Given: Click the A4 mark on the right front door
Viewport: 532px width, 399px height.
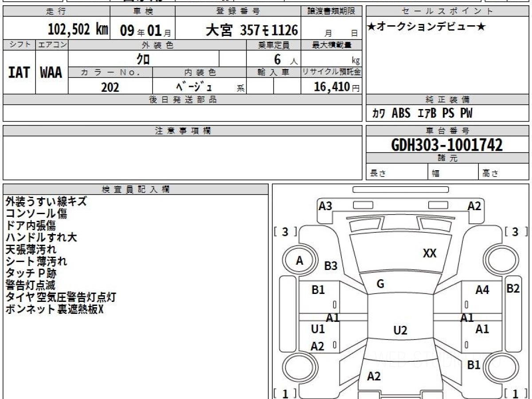Looking at the screenshot, I should (x=482, y=290).
